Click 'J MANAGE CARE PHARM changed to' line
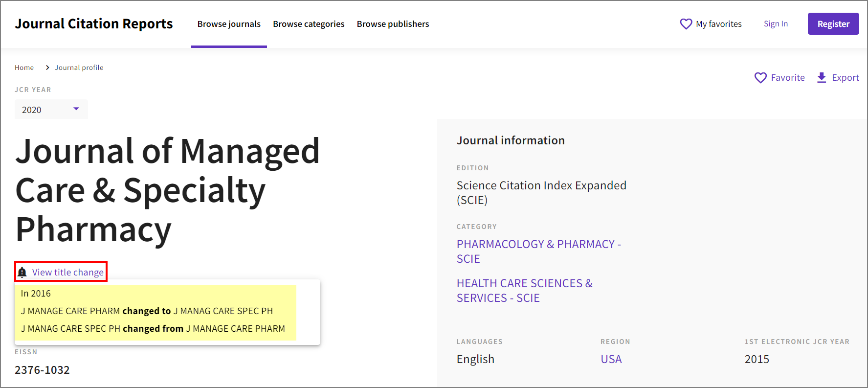The width and height of the screenshot is (868, 388). 147,311
